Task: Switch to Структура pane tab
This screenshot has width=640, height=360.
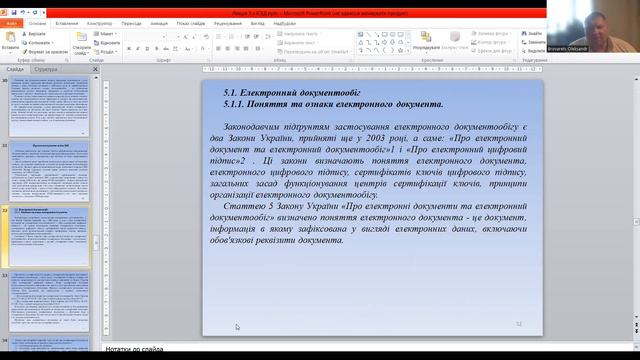Action: (x=46, y=69)
